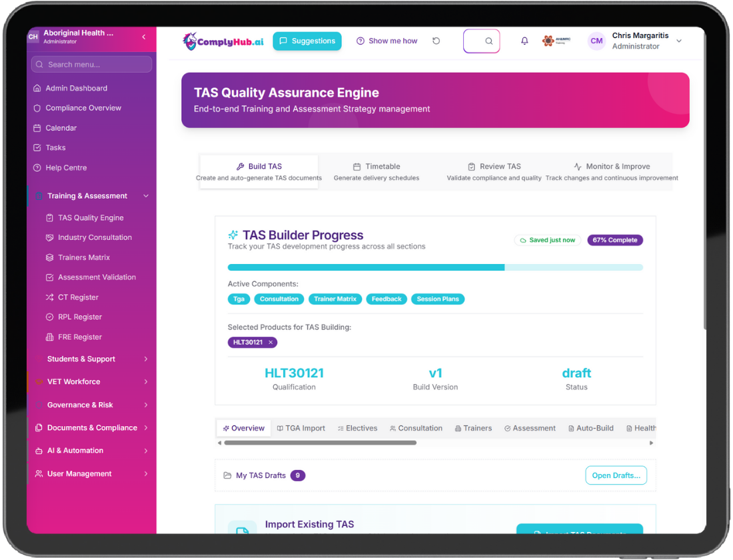Select the Auto-Build sub-tab
This screenshot has height=560, width=733.
tap(591, 428)
